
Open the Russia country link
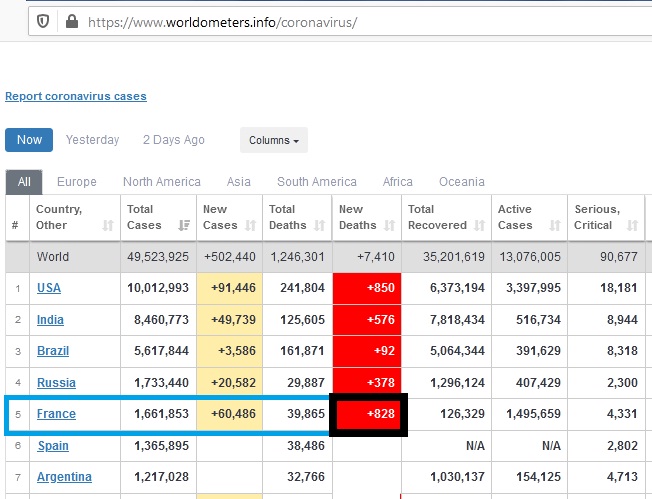coord(56,383)
